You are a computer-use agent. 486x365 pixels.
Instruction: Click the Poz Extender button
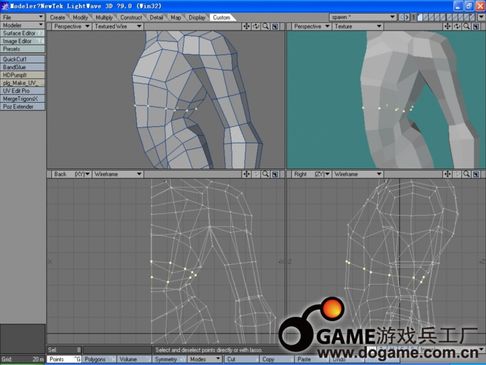pos(22,107)
